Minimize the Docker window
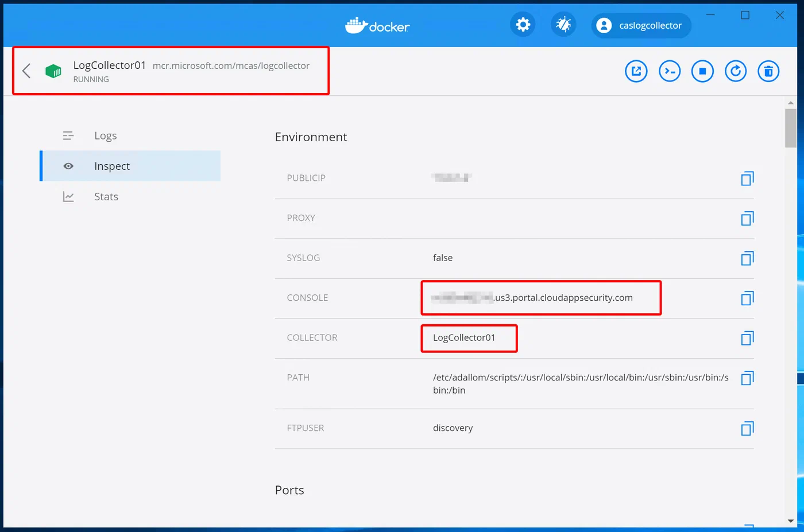The height and width of the screenshot is (532, 804). point(710,15)
